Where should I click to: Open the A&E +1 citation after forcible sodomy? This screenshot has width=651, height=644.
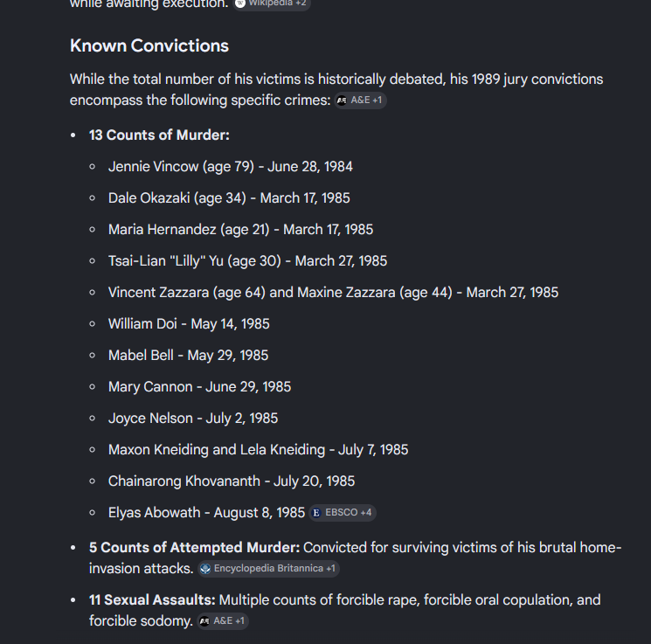[223, 621]
